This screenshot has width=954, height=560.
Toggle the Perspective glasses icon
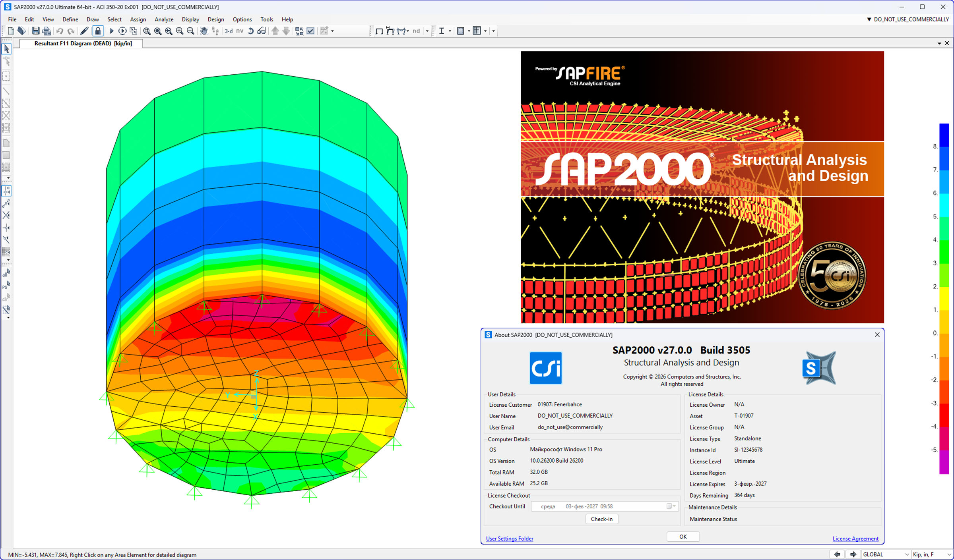click(261, 31)
